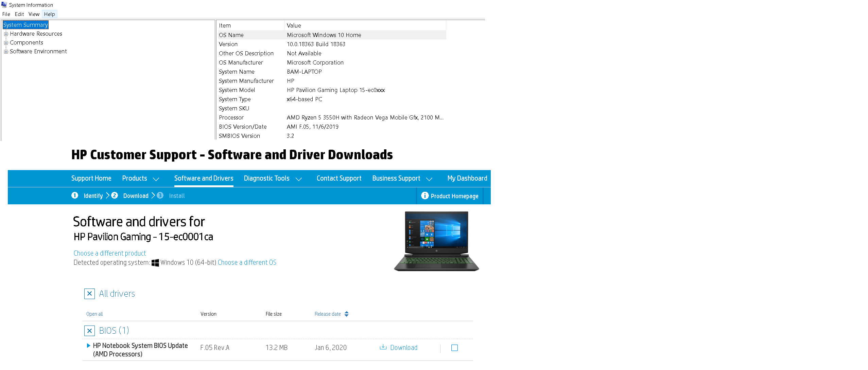868x370 pixels.
Task: Select the SMBIOS Version row
Action: (331, 136)
